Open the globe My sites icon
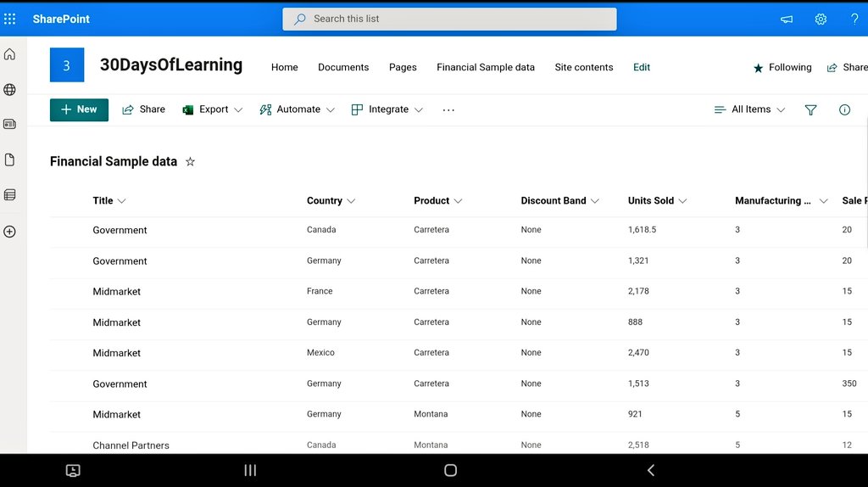 [x=9, y=89]
